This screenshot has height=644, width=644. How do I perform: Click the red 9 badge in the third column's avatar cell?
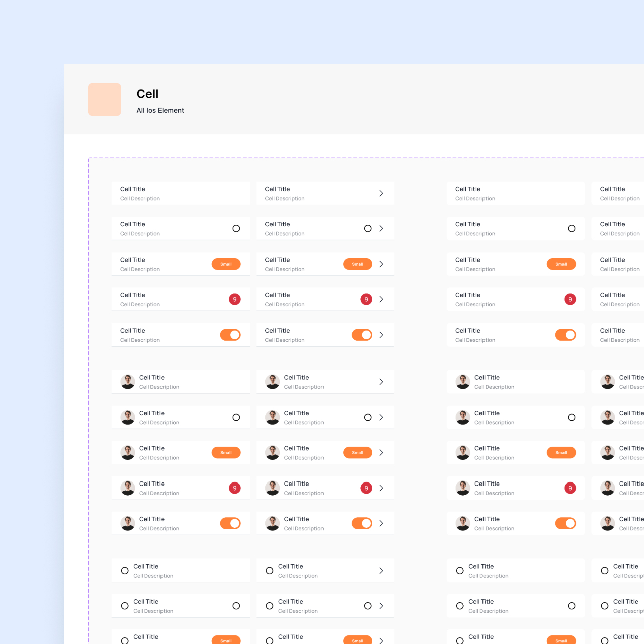point(570,488)
